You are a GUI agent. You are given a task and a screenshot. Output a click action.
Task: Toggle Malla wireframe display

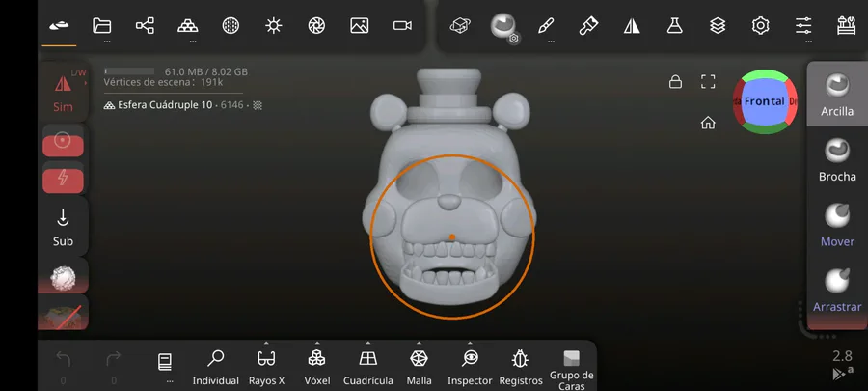[x=420, y=367]
